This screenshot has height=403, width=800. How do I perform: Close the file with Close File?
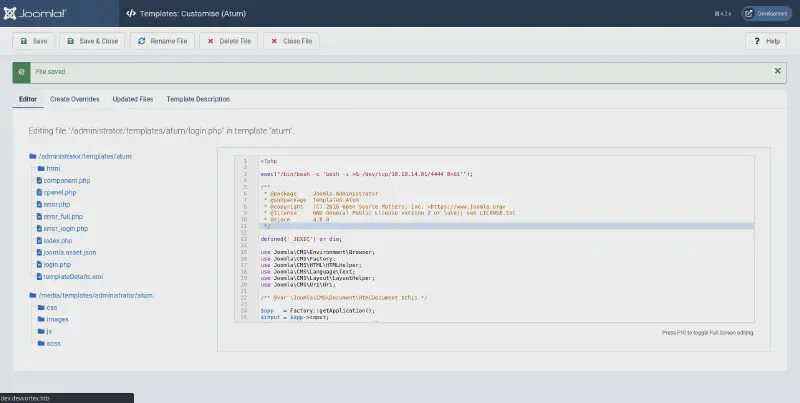pos(292,41)
